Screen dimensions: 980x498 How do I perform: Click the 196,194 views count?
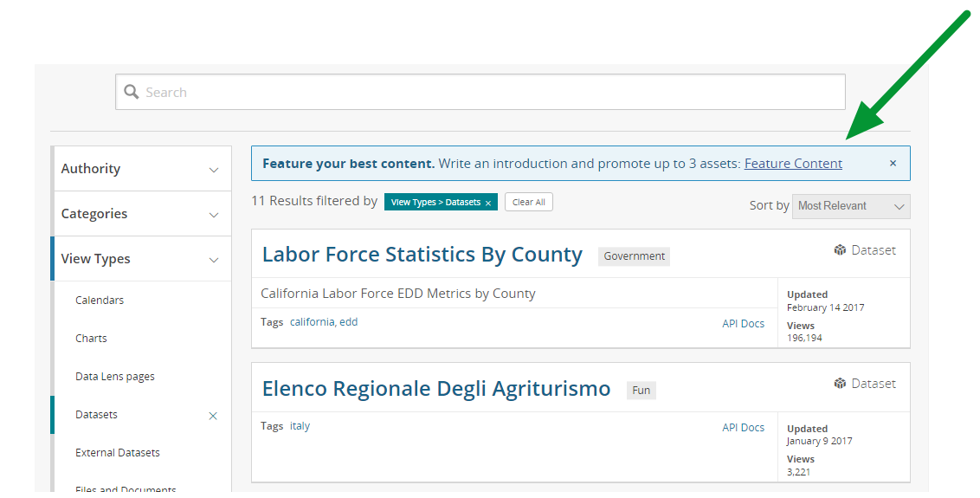point(804,339)
